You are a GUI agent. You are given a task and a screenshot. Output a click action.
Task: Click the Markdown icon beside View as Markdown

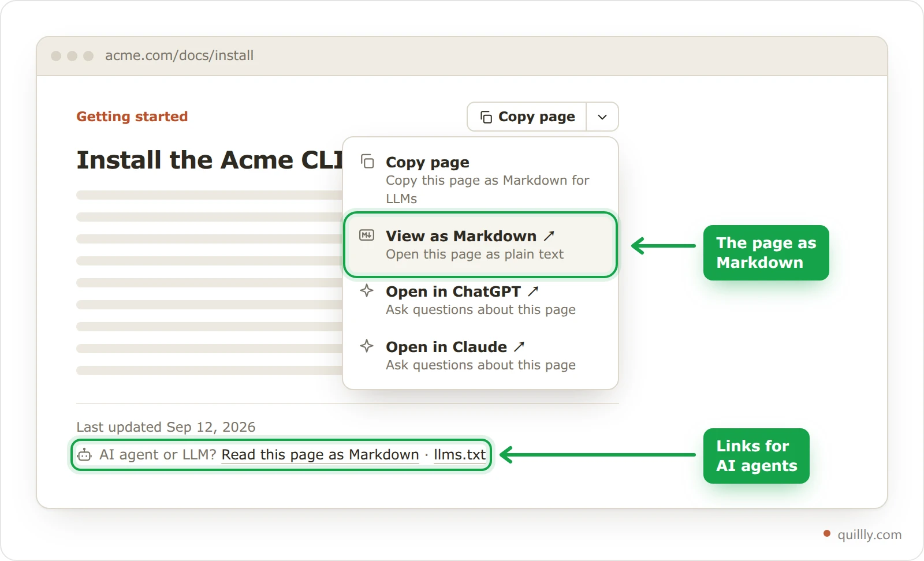(367, 235)
